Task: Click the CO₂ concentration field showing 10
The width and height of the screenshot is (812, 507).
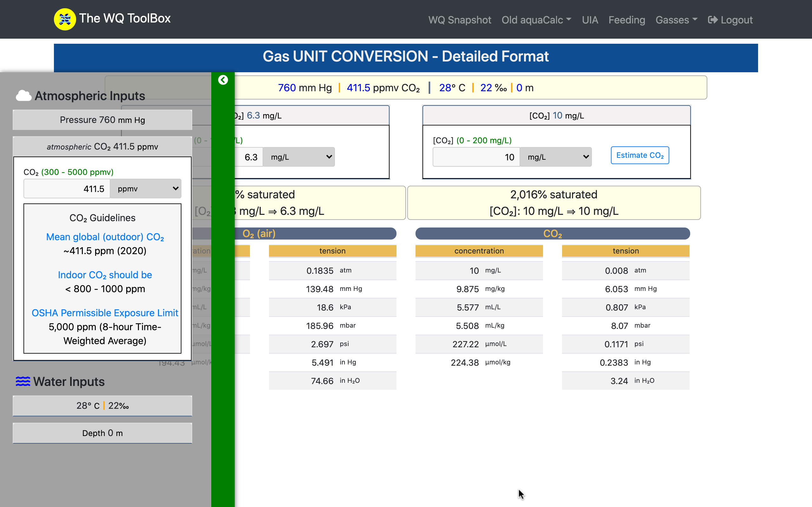Action: [476, 157]
